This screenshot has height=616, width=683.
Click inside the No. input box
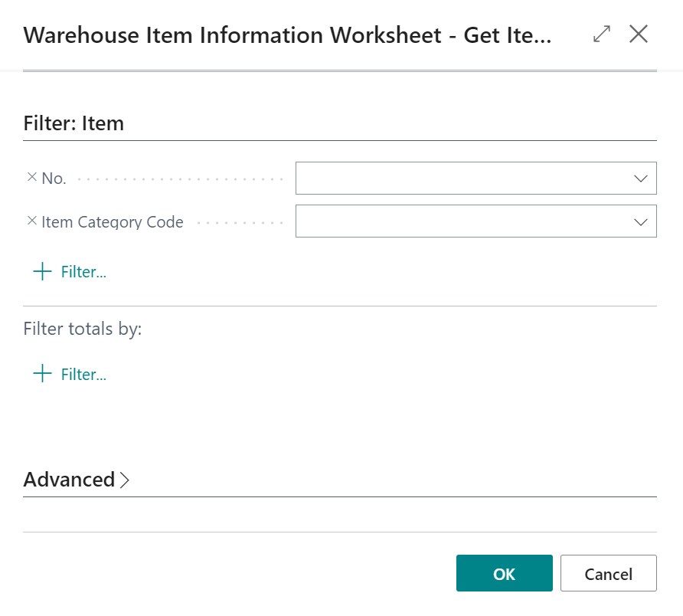coord(459,178)
